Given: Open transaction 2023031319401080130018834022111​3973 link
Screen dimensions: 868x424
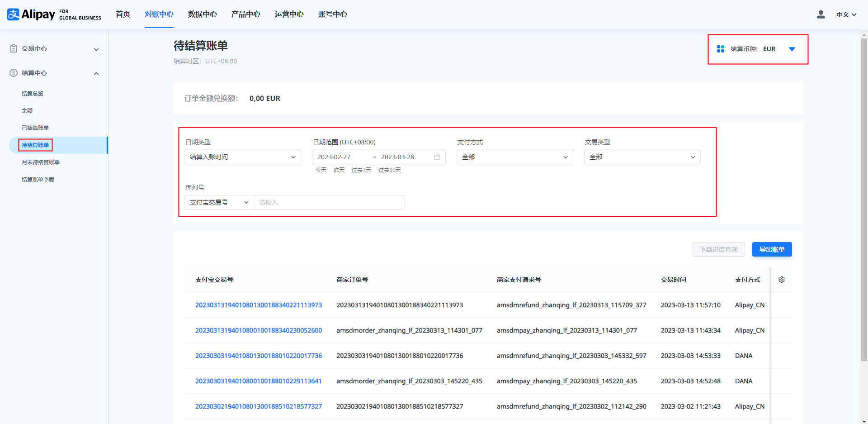Looking at the screenshot, I should tap(258, 305).
